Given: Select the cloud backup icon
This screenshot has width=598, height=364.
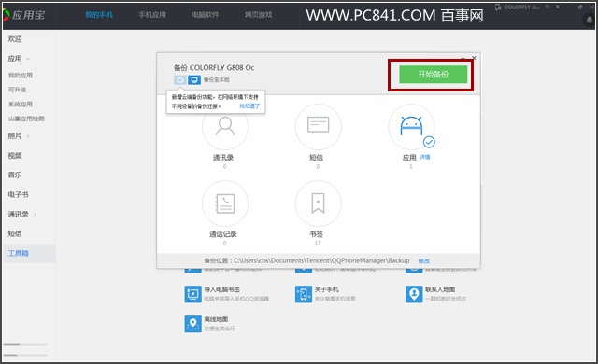Looking at the screenshot, I should click(180, 79).
